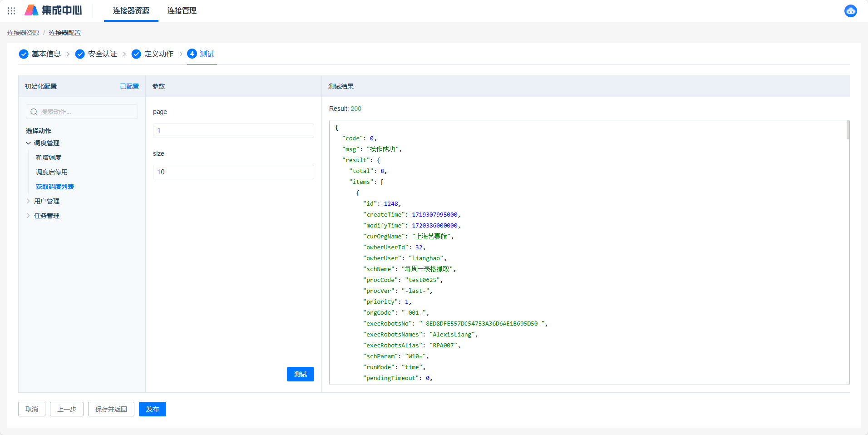Click the "createTime" value line

[x=412, y=215]
